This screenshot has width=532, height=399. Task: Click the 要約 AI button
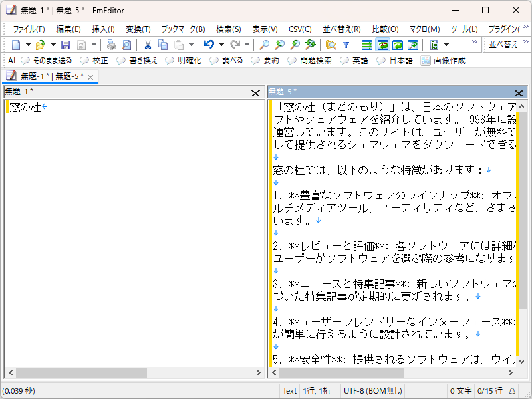point(265,61)
